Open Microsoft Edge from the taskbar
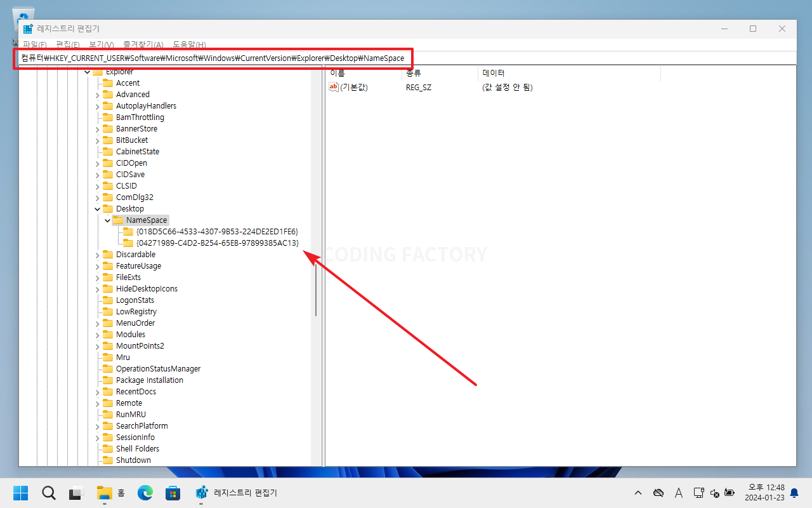 pyautogui.click(x=145, y=492)
